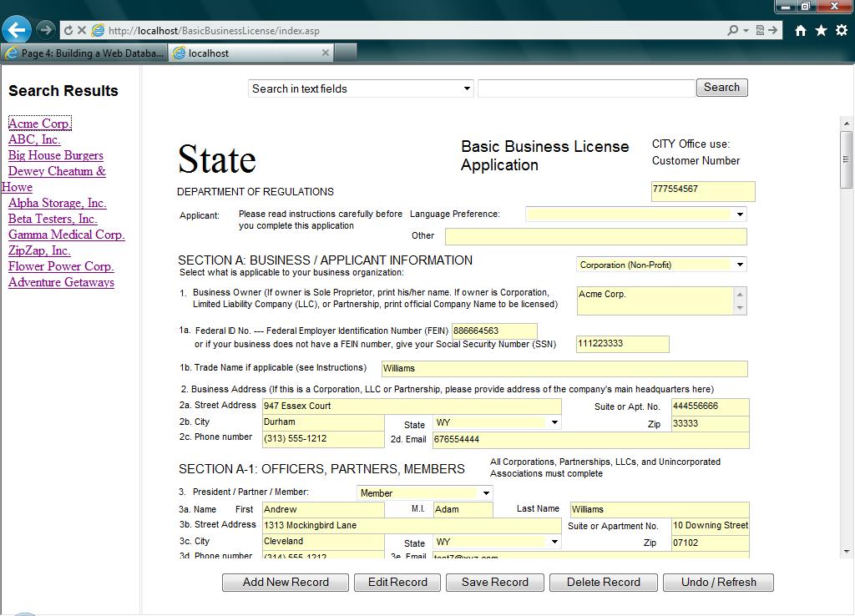
Task: Click the form scrollbar down arrow
Action: [x=847, y=552]
